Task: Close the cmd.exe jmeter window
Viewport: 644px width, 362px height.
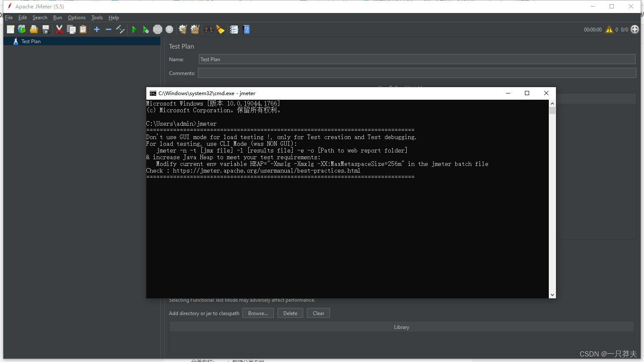Action: pyautogui.click(x=546, y=93)
